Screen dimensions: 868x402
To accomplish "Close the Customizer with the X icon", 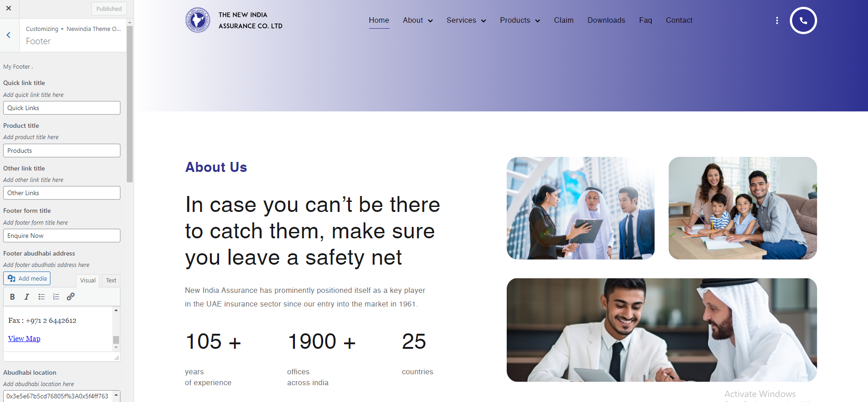I will click(x=9, y=8).
